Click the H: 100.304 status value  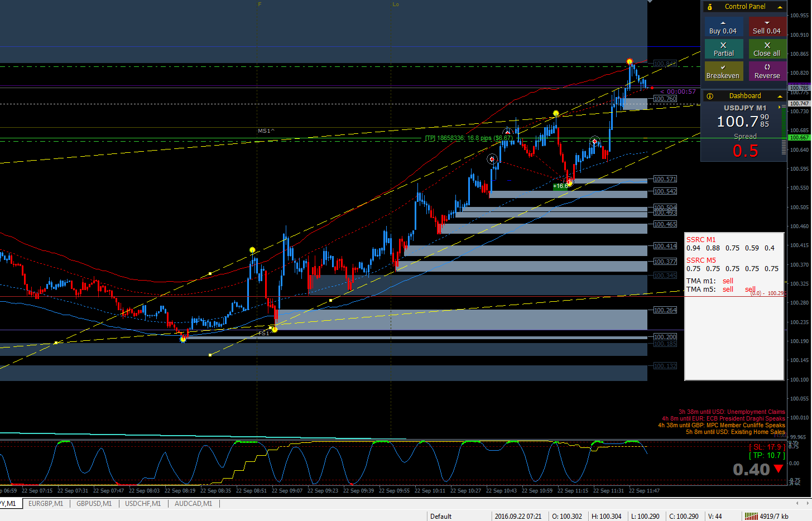607,516
